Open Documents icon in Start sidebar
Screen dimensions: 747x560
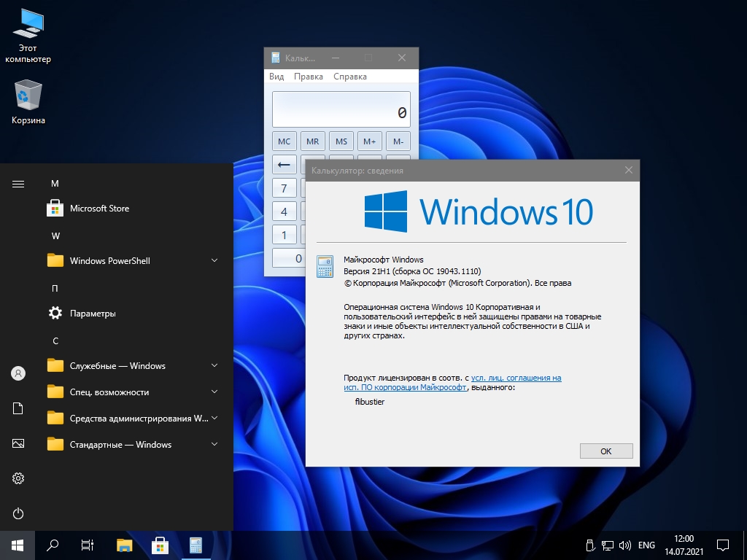coord(18,408)
